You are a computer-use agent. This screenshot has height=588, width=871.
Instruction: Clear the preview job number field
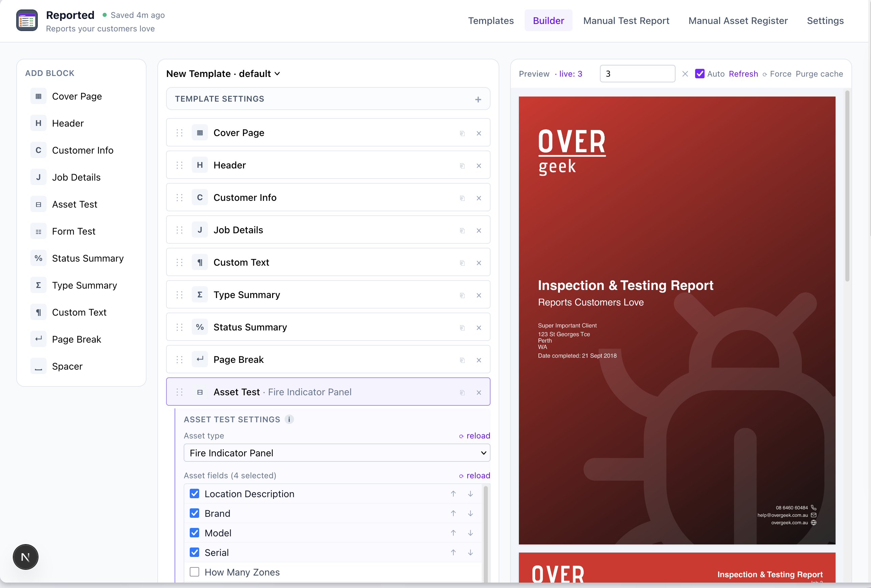pyautogui.click(x=685, y=74)
